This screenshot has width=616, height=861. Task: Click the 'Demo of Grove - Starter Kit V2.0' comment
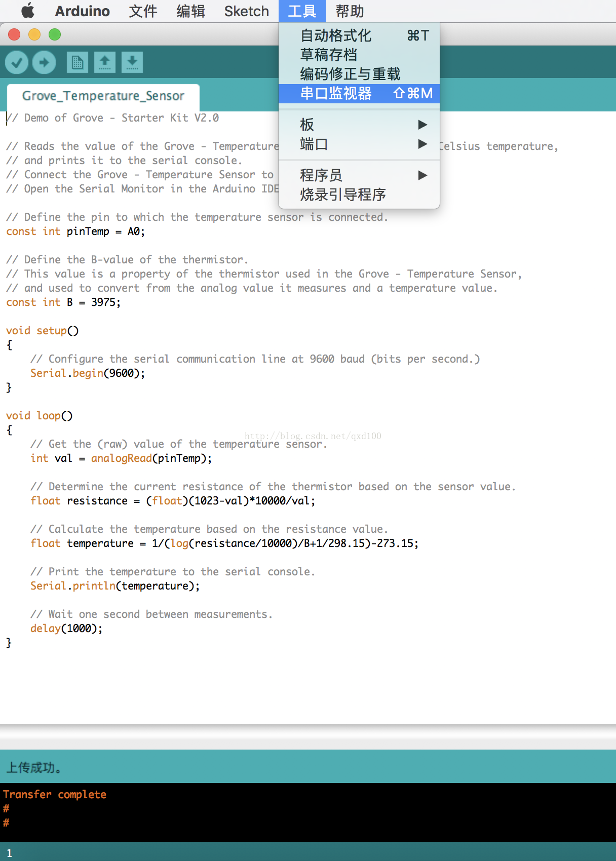click(112, 118)
